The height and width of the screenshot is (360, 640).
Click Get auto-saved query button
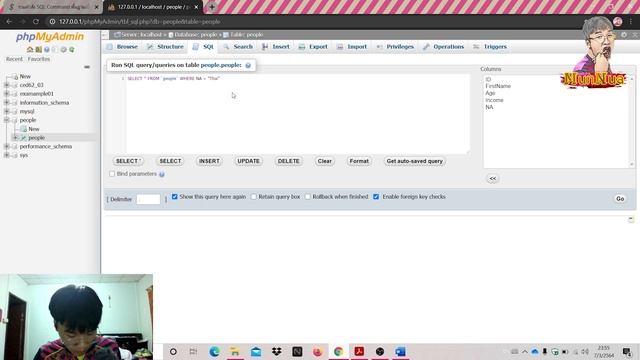tap(415, 161)
